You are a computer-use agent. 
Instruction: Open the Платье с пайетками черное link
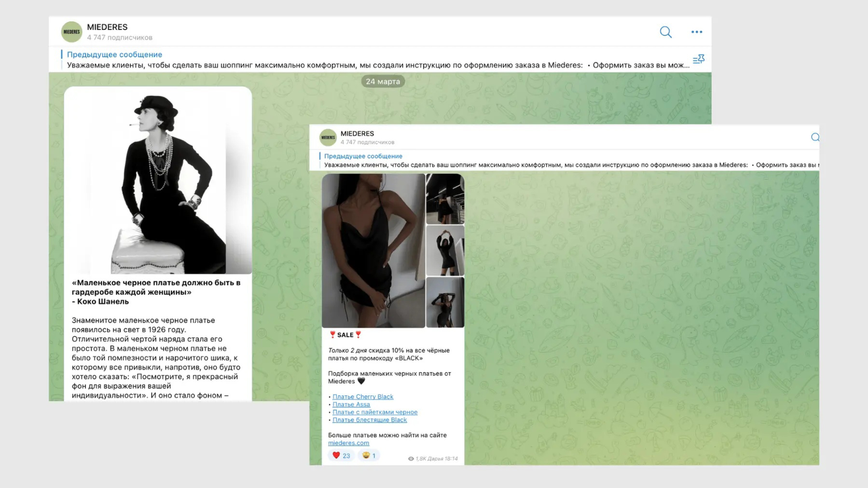(375, 412)
